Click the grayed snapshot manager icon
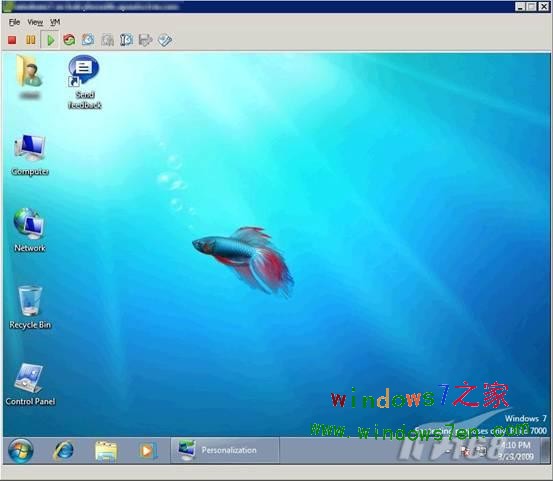 [107, 40]
